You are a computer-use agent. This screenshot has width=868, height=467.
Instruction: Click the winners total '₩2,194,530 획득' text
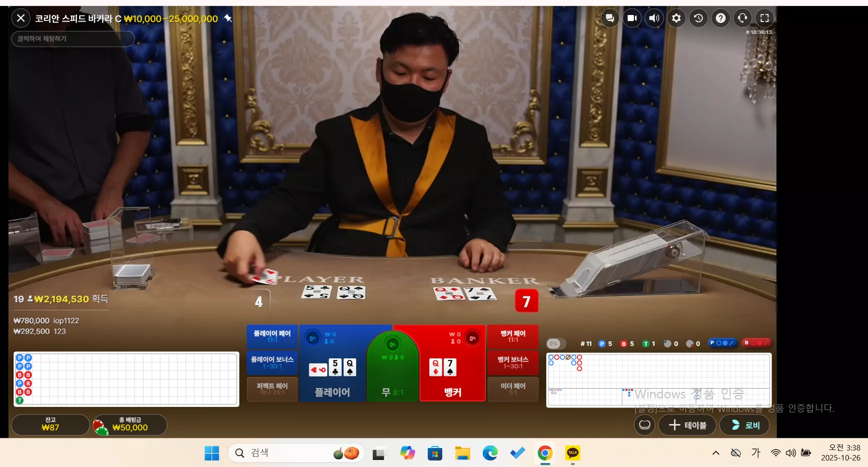[72, 299]
